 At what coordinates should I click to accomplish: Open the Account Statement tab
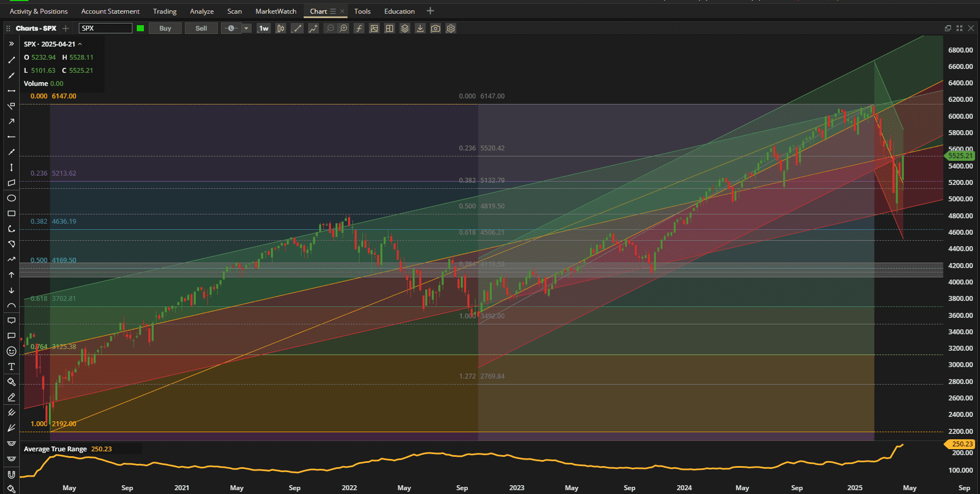pyautogui.click(x=111, y=11)
